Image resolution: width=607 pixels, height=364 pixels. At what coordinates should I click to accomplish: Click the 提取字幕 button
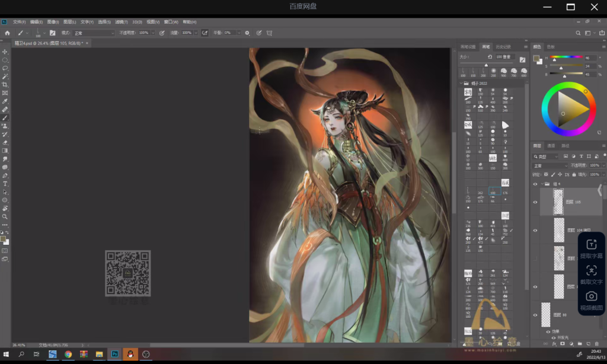coord(591,249)
